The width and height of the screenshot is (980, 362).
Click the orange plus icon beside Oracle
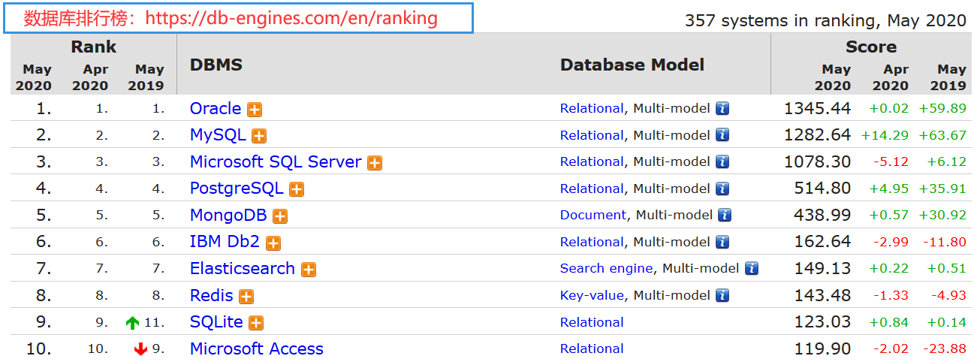click(x=255, y=110)
